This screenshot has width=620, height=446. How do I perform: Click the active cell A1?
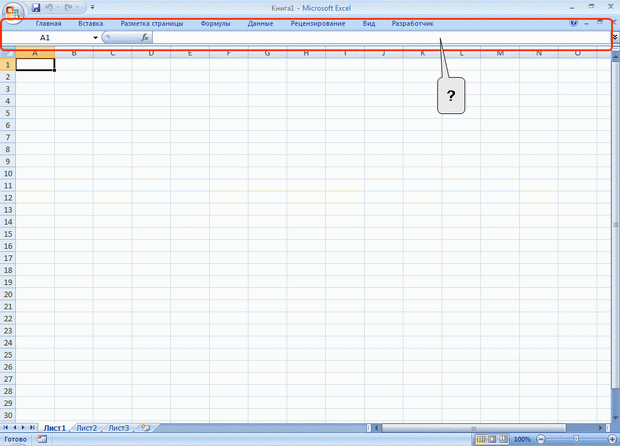(x=35, y=64)
